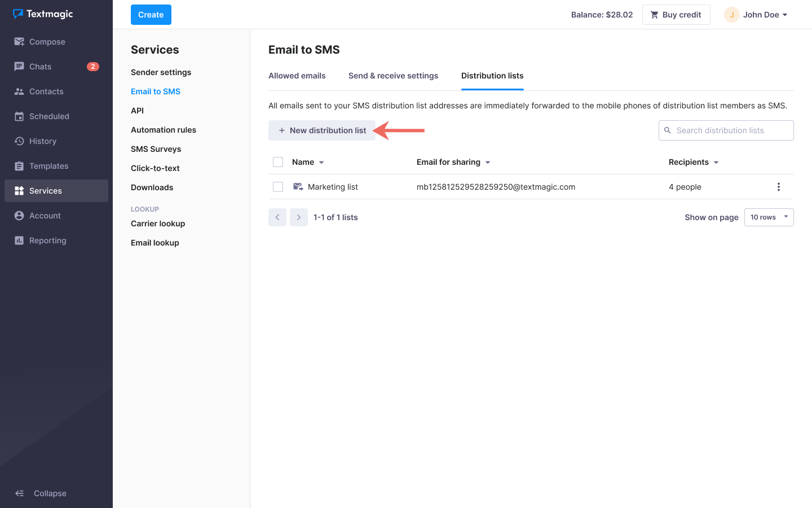
Task: Open the Reporting chart icon
Action: pyautogui.click(x=19, y=240)
